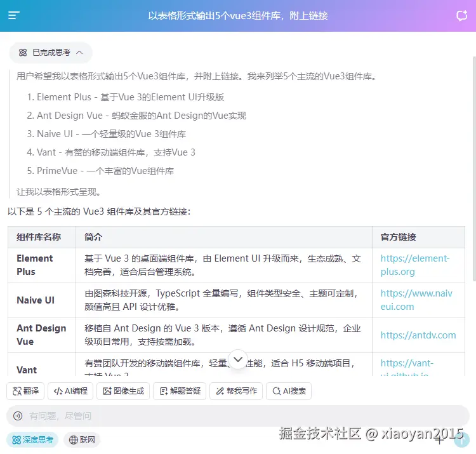Screen dimensions: 476x454
Task: Click the page title in the header
Action: (x=238, y=15)
